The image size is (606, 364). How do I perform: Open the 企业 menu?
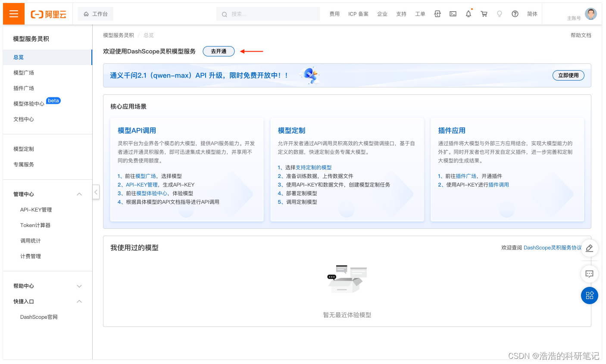click(x=382, y=14)
